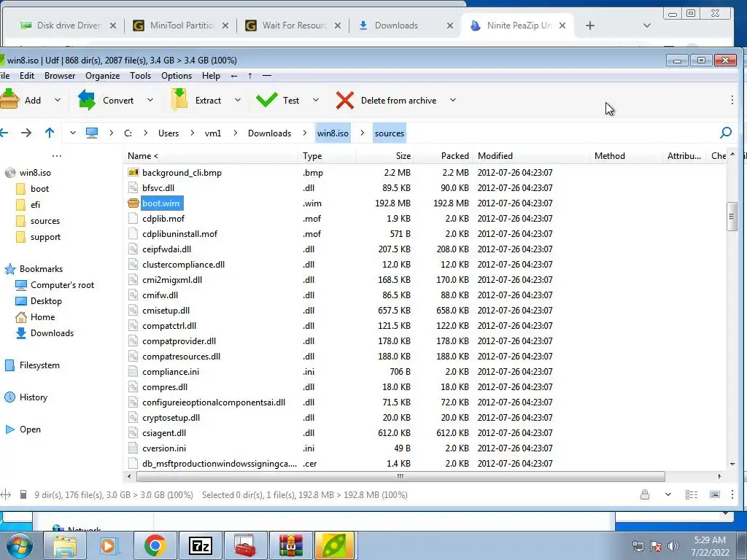747x560 pixels.
Task: Click the menu bar up arrow
Action: coord(250,76)
